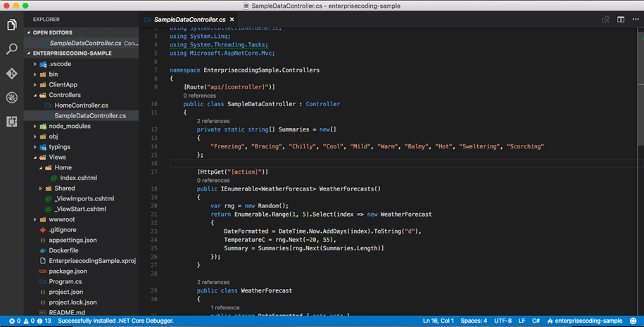Screen dimensions: 644x327
Task: Close the SampleDataController.cs tab
Action: pyautogui.click(x=232, y=19)
